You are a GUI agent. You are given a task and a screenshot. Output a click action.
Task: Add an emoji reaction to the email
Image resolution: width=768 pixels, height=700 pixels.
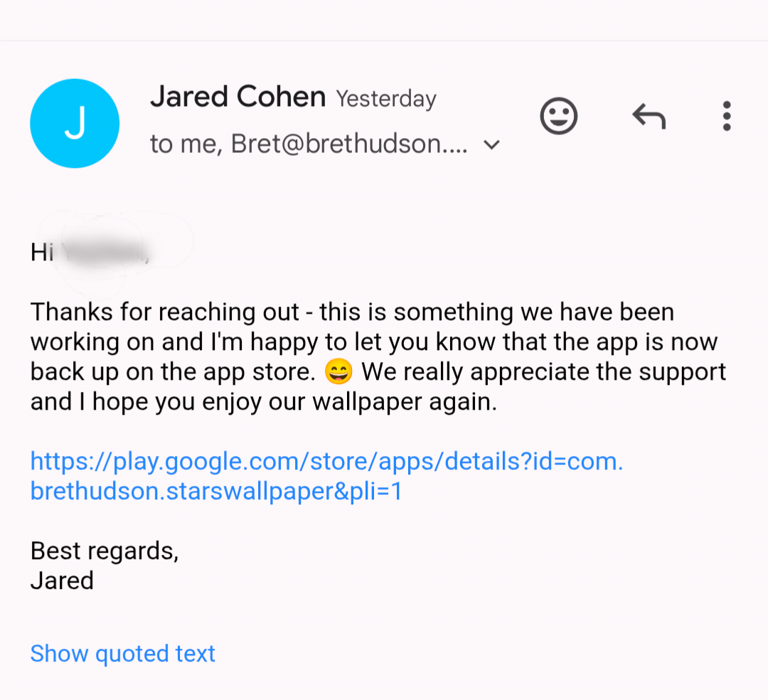click(x=558, y=117)
